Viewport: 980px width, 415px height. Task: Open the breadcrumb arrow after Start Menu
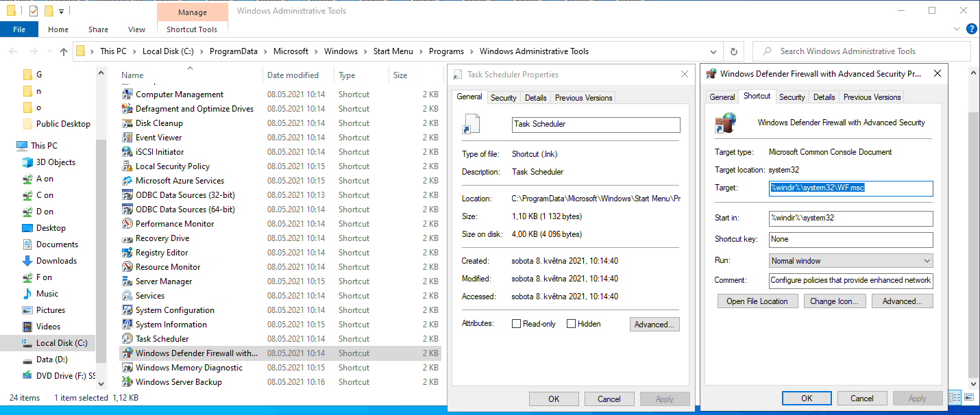421,51
